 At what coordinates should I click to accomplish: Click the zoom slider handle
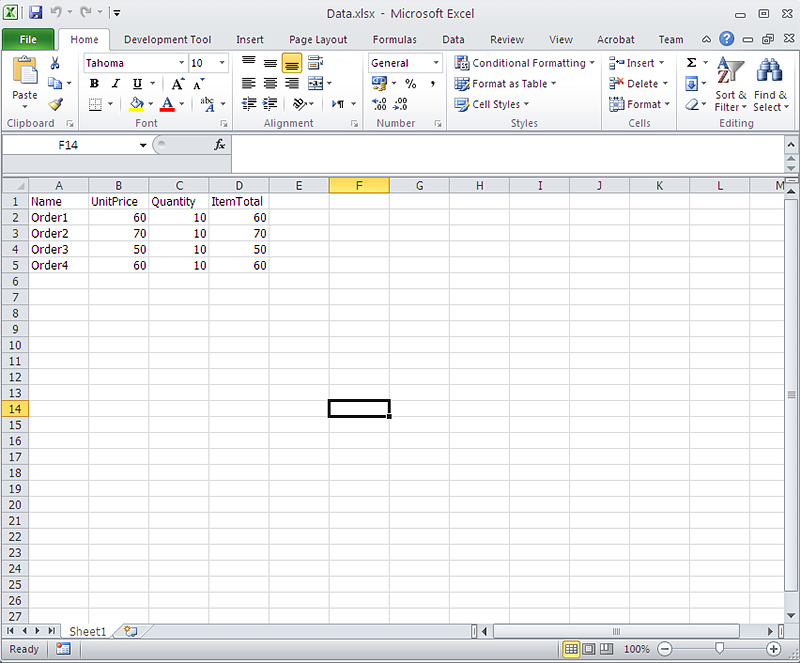click(x=719, y=648)
